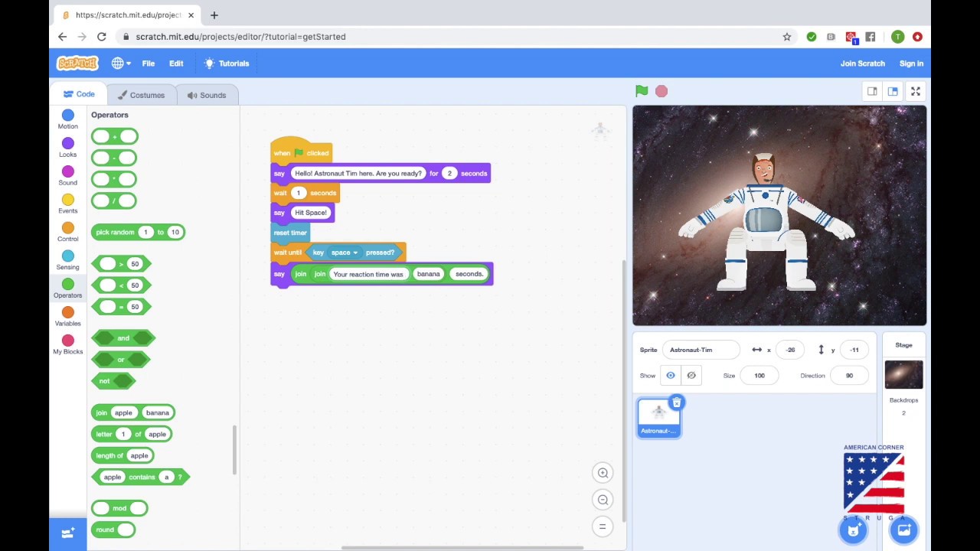Click the workspace horizontal scrollbar
This screenshot has height=551, width=980.
[x=462, y=547]
